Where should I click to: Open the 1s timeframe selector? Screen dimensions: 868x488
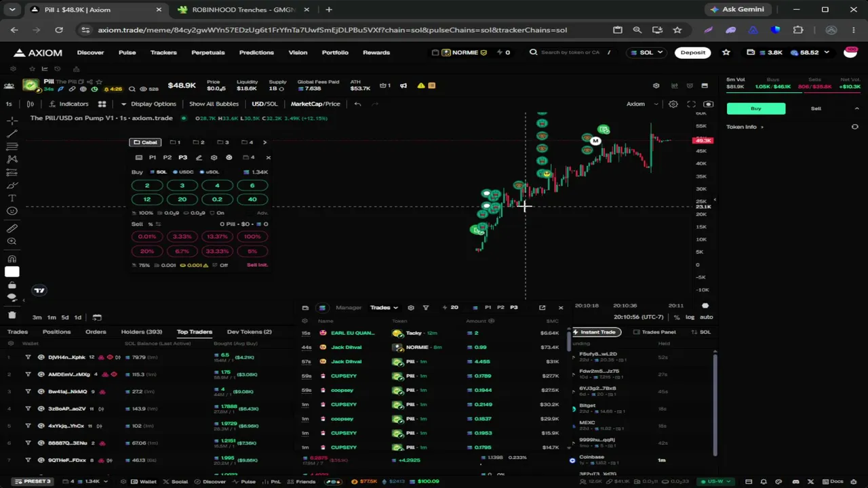9,104
